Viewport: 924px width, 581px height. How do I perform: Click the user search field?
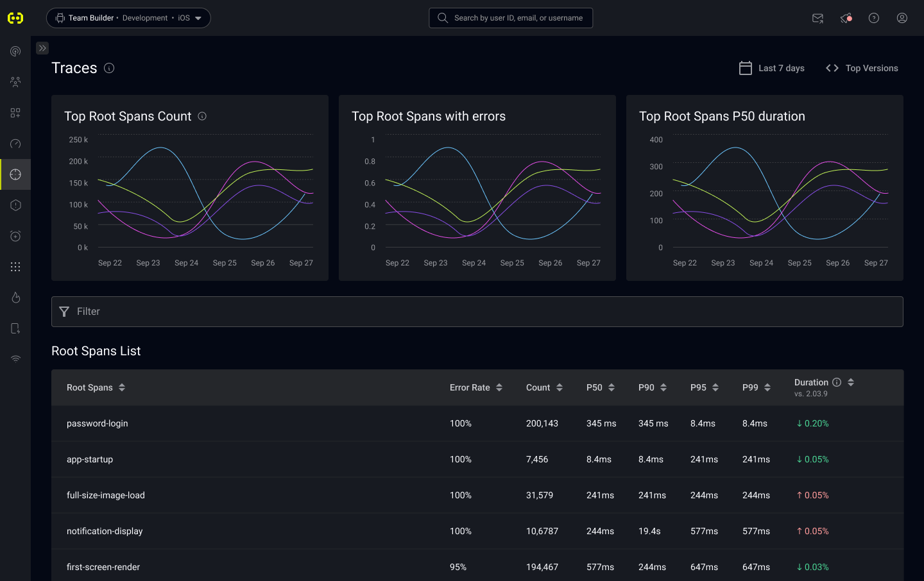(511, 18)
